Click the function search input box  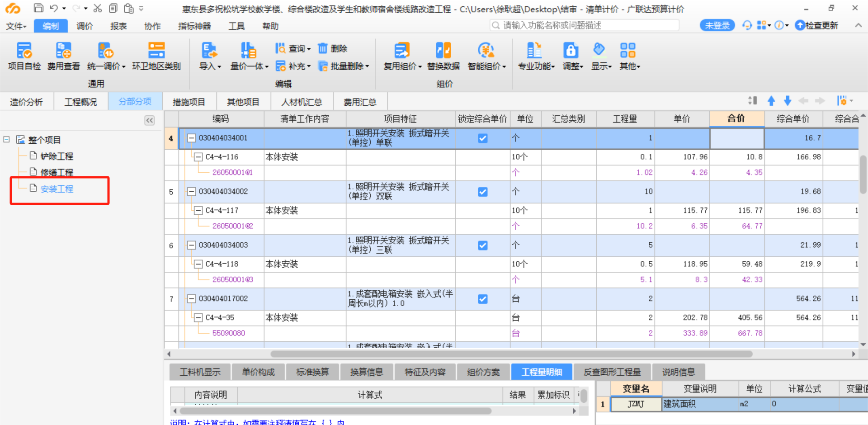(585, 25)
